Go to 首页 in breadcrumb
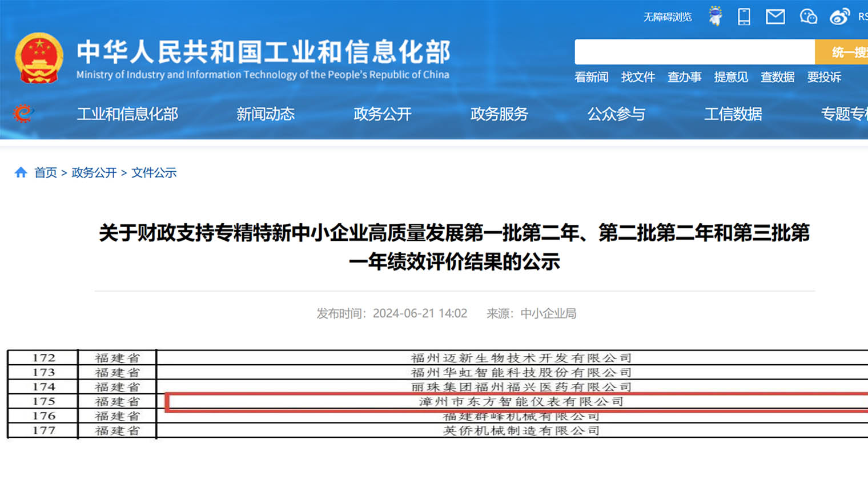The width and height of the screenshot is (868, 488). click(46, 172)
